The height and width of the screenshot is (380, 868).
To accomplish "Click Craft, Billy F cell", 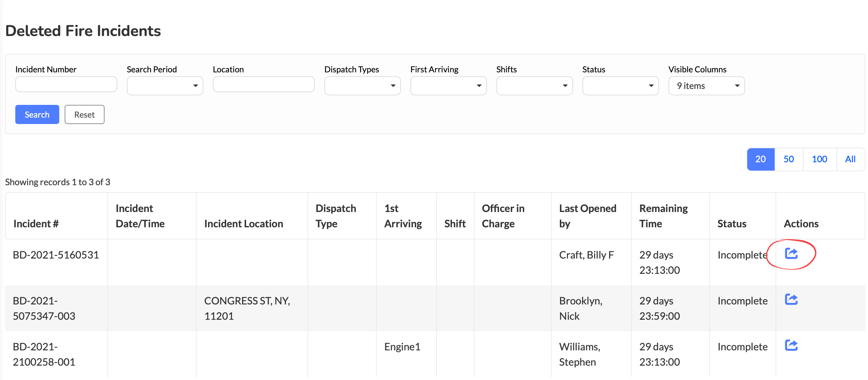I will [x=586, y=255].
